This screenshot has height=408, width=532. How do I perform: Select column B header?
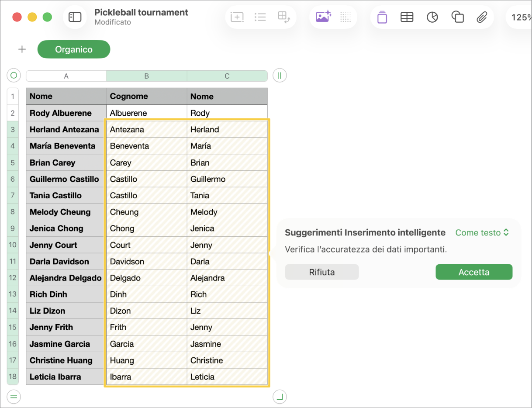tap(147, 76)
